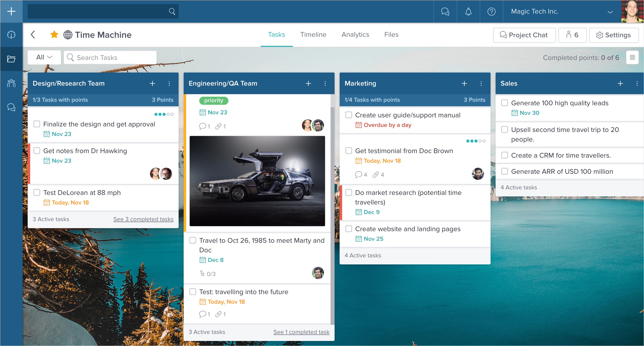Open help with the question mark icon
Screen dimensions: 644x346
click(x=491, y=11)
